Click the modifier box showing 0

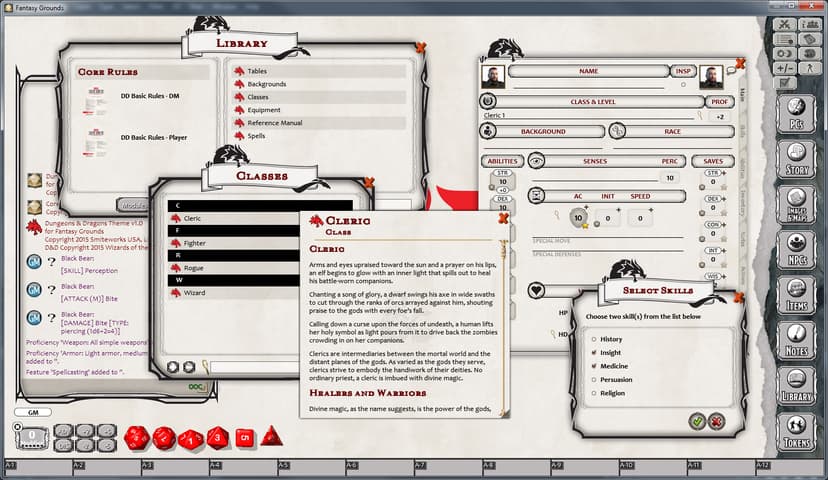click(x=32, y=436)
